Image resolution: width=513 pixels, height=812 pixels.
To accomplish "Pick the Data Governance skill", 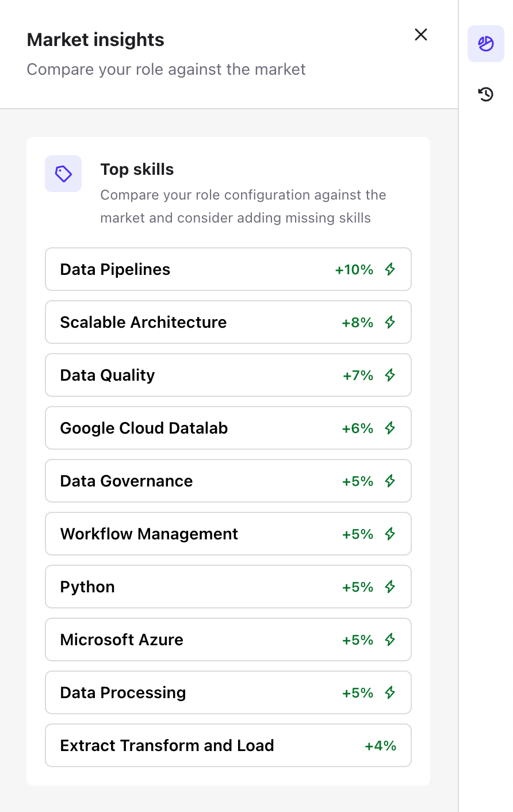I will click(x=228, y=481).
